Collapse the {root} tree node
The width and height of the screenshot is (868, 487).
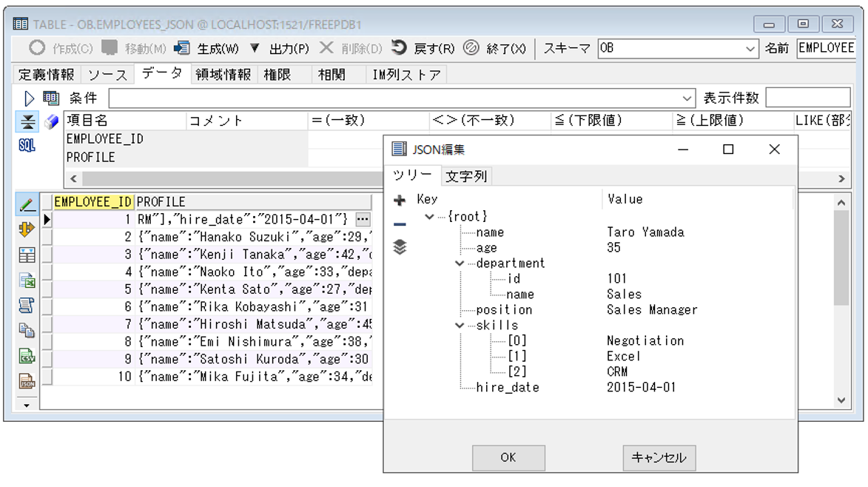pos(429,217)
